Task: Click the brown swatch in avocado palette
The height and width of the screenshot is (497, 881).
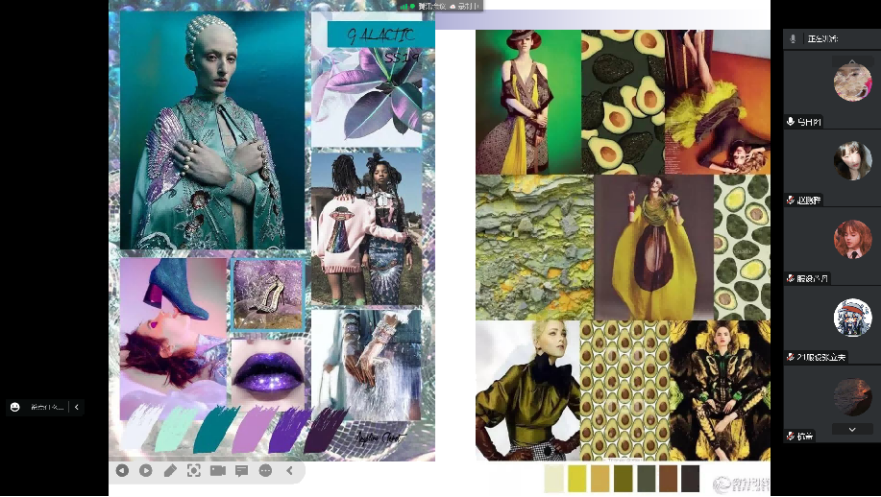Action: pyautogui.click(x=668, y=478)
